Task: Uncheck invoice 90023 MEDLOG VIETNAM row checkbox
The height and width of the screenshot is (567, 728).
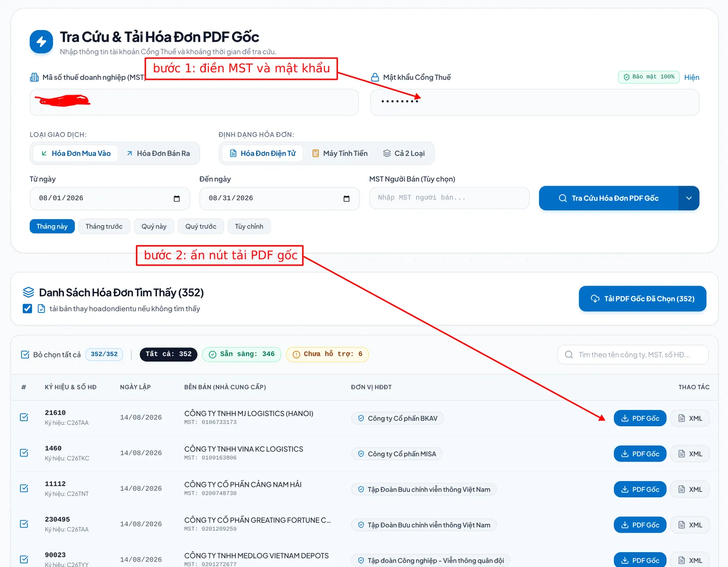Action: tap(24, 560)
